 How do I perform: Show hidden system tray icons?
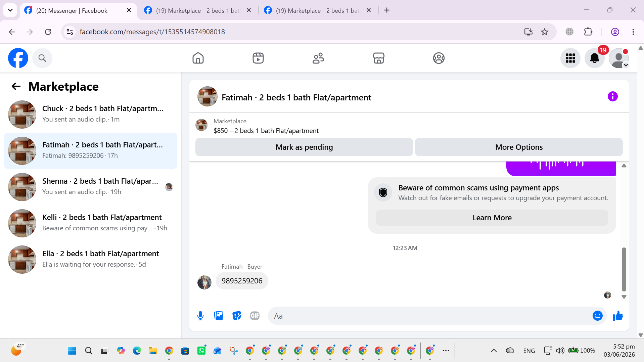(x=494, y=351)
